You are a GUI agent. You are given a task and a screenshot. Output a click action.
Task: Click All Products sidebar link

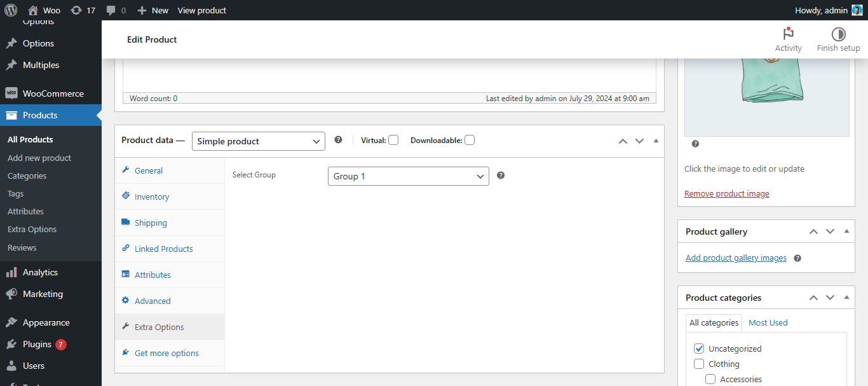pyautogui.click(x=31, y=139)
